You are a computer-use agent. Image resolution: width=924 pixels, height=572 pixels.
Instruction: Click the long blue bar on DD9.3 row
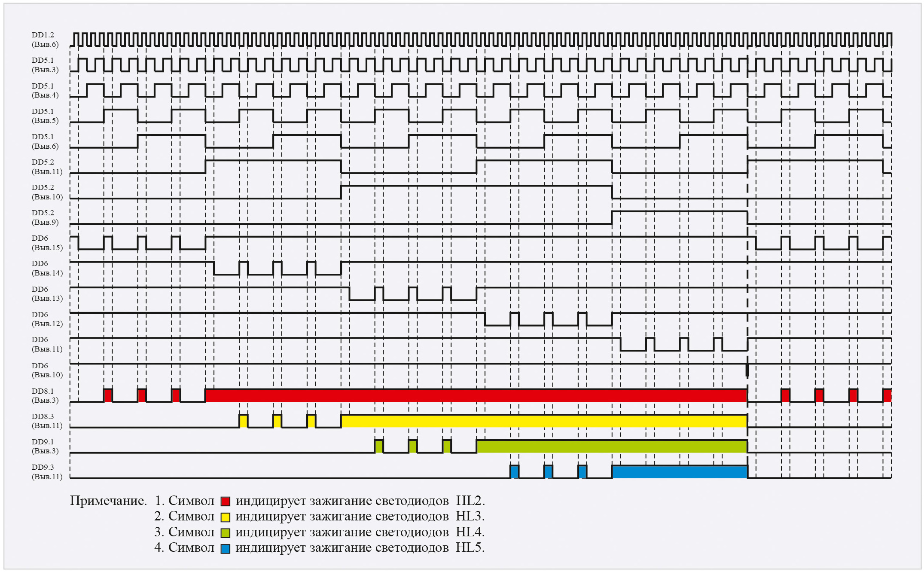pos(680,472)
